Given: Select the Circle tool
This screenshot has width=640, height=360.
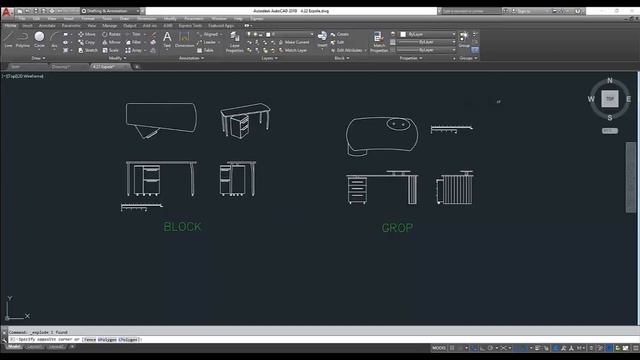Looking at the screenshot, I should click(40, 40).
